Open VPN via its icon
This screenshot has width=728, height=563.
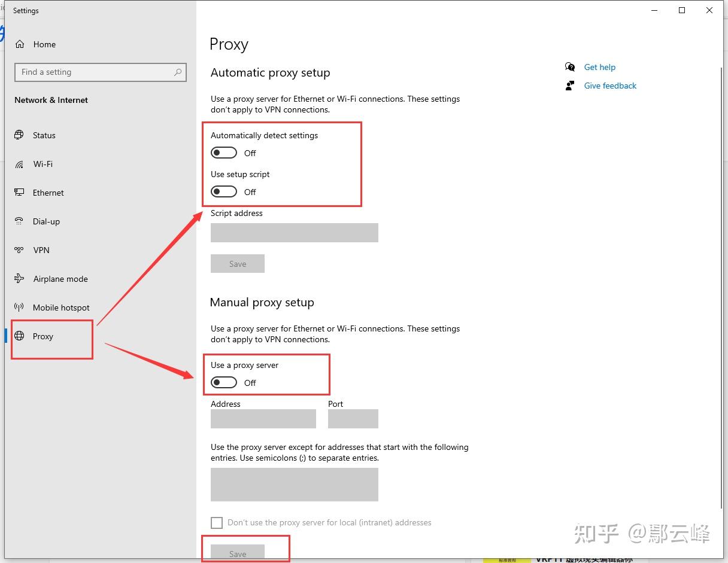click(20, 250)
